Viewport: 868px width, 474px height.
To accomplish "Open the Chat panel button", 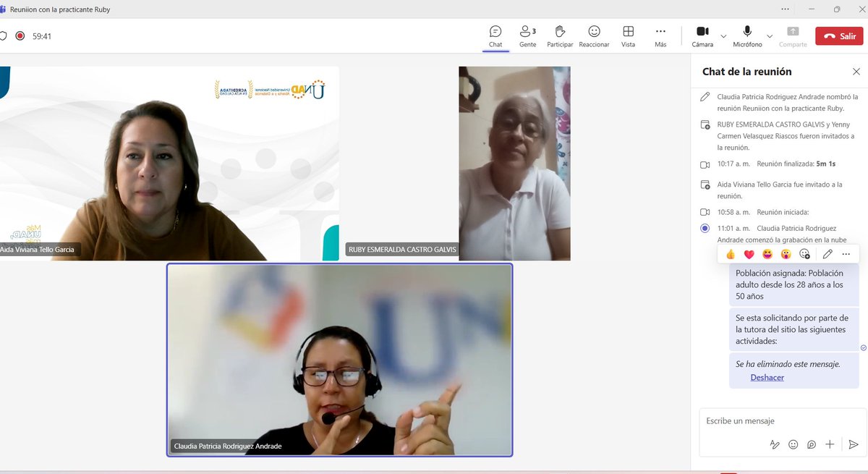I will pos(495,36).
